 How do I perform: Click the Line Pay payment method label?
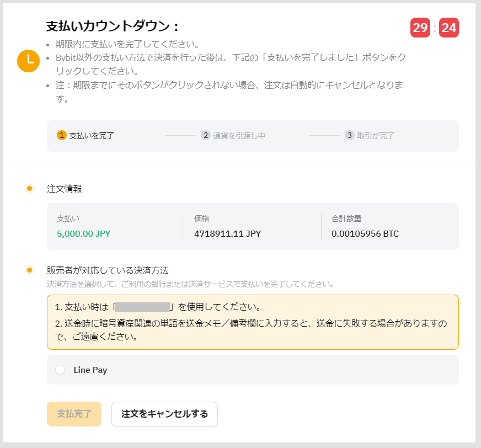(x=90, y=370)
